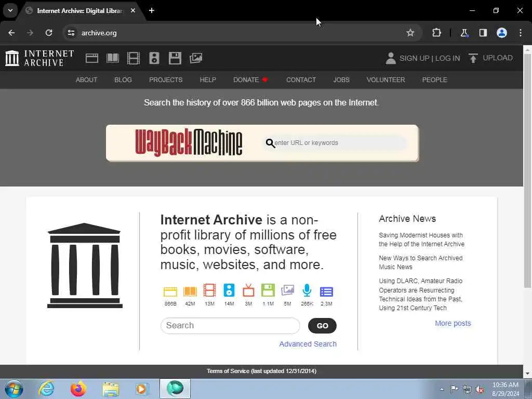The height and width of the screenshot is (399, 532).
Task: Close the Internet Archive tab
Action: pos(133,10)
